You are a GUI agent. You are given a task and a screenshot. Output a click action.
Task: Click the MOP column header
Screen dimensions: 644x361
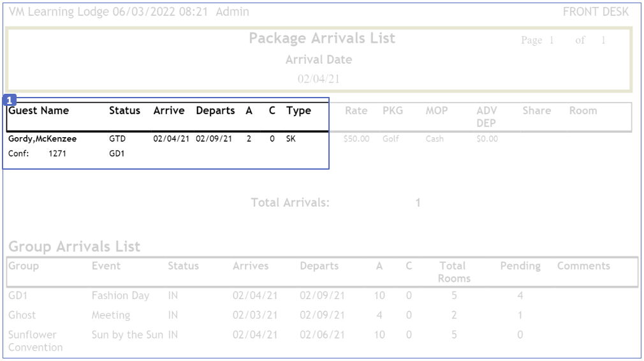[437, 110]
